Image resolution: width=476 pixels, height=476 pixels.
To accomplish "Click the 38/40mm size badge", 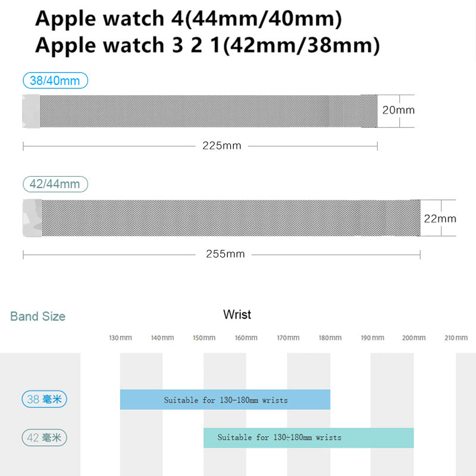I will coord(55,80).
